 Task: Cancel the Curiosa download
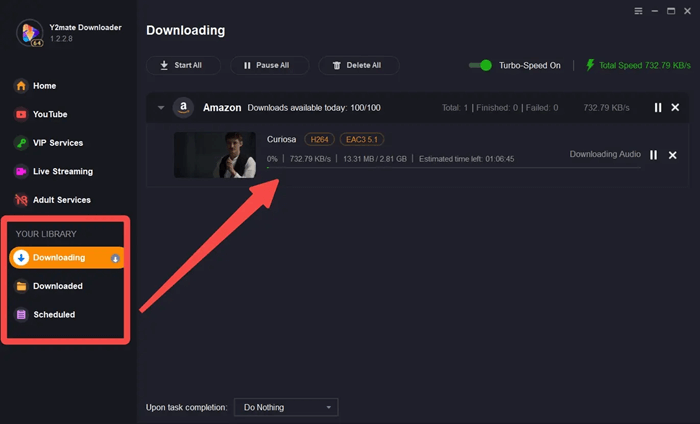672,155
